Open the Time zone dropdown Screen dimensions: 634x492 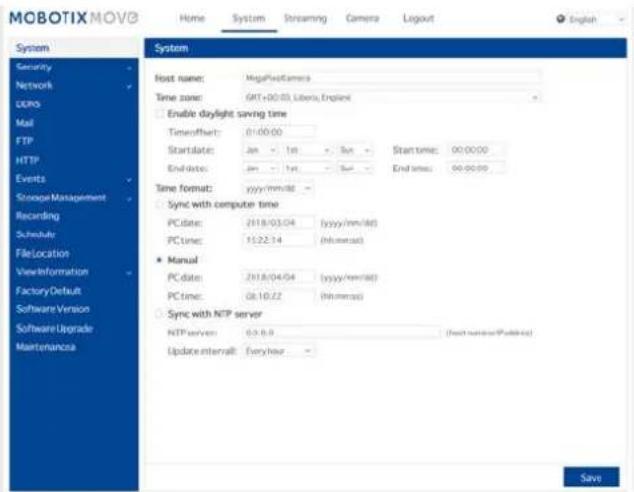click(x=391, y=97)
